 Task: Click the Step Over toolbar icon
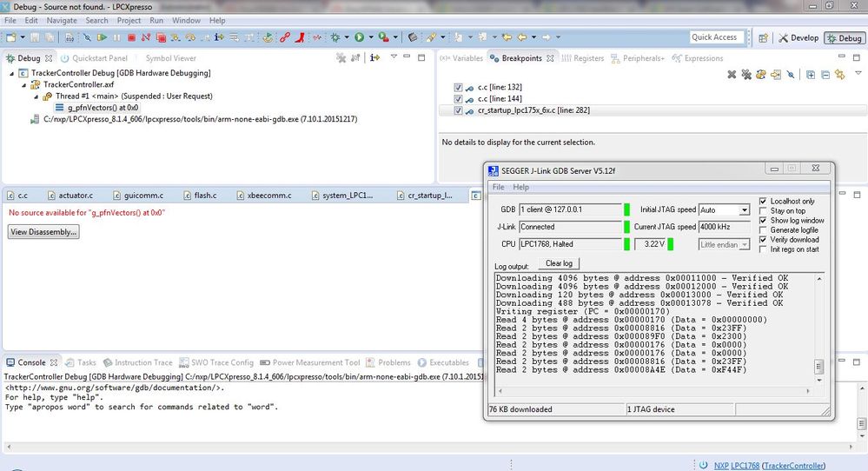[x=190, y=37]
